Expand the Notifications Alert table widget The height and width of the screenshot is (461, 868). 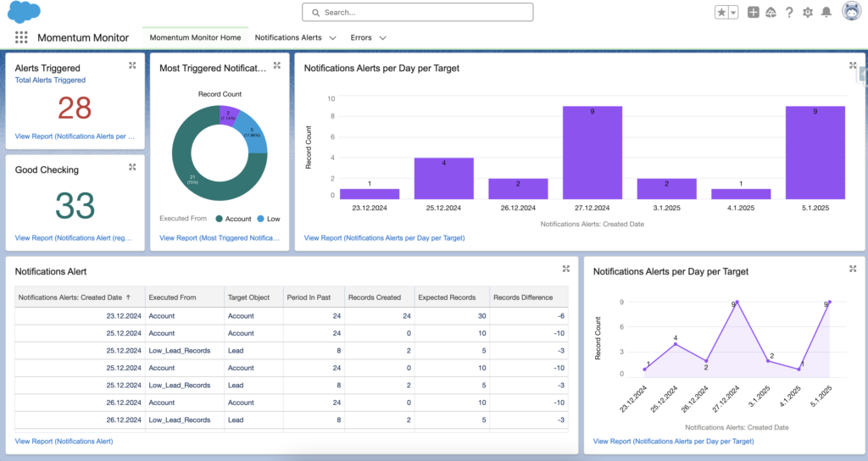click(565, 269)
